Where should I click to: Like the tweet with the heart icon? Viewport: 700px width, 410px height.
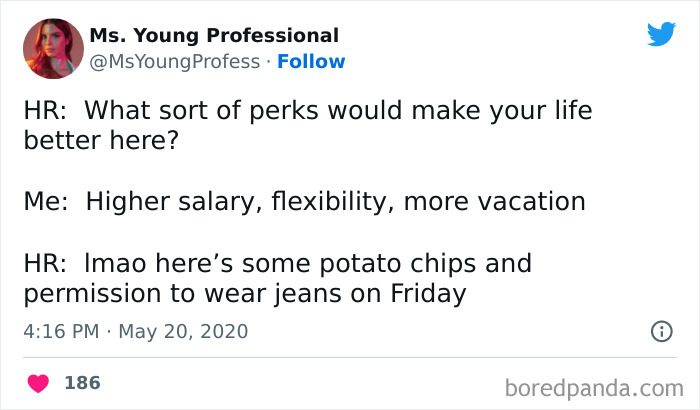pyautogui.click(x=39, y=382)
